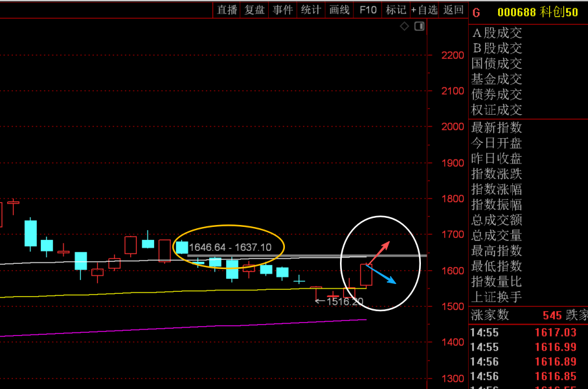Image resolution: width=588 pixels, height=389 pixels.
Task: Click the 涨家数 545 value
Action: [x=552, y=315]
